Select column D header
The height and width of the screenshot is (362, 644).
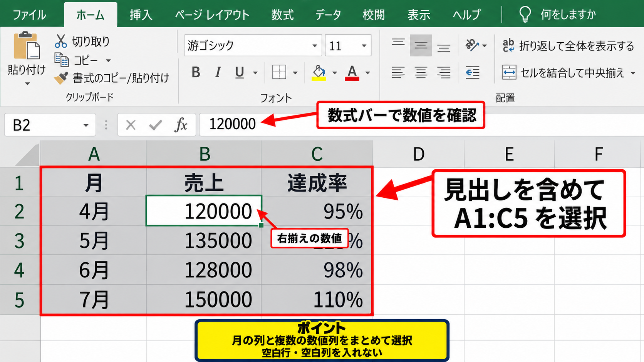(x=419, y=154)
